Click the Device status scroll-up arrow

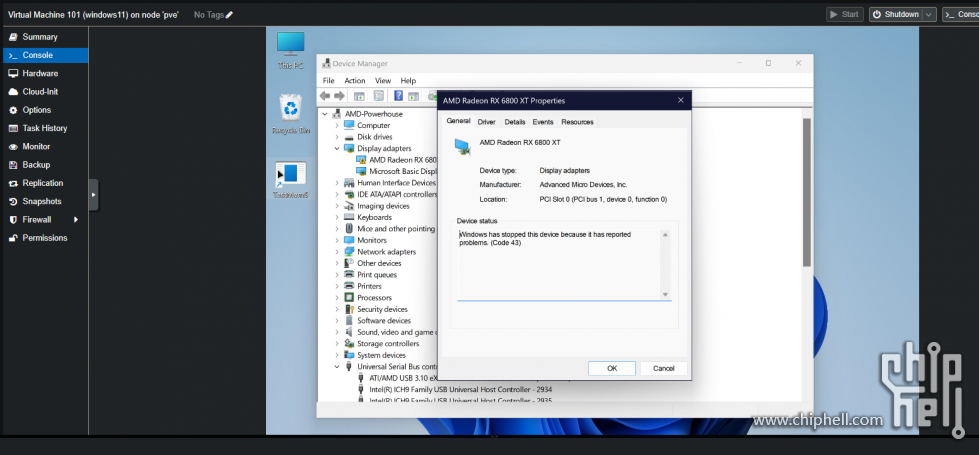[x=665, y=235]
